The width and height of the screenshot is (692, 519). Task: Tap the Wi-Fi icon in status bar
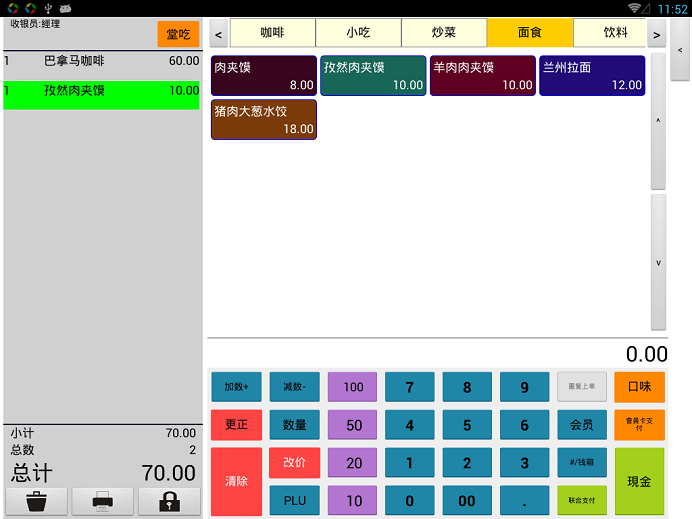pyautogui.click(x=636, y=9)
